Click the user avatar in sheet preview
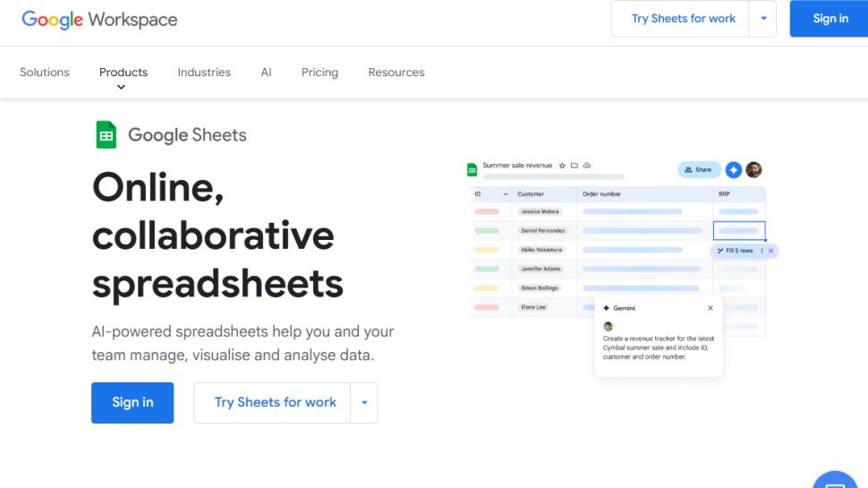This screenshot has width=868, height=488. tap(753, 169)
